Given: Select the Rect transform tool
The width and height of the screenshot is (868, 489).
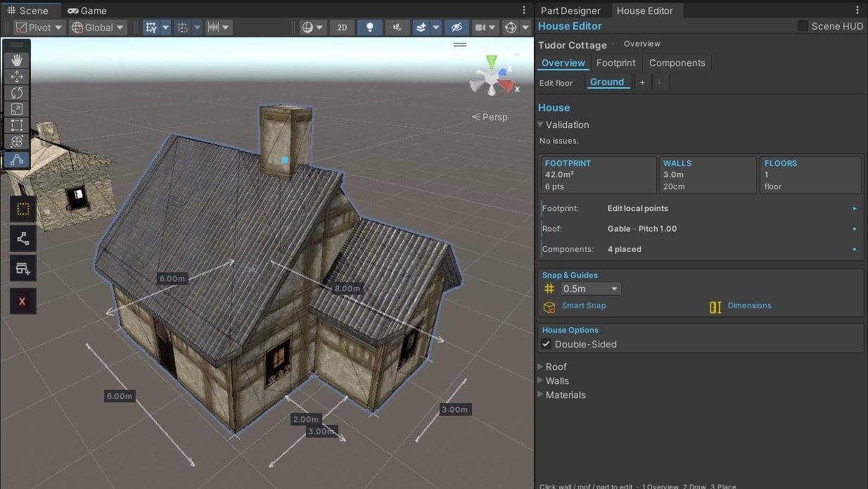Looking at the screenshot, I should pyautogui.click(x=17, y=125).
